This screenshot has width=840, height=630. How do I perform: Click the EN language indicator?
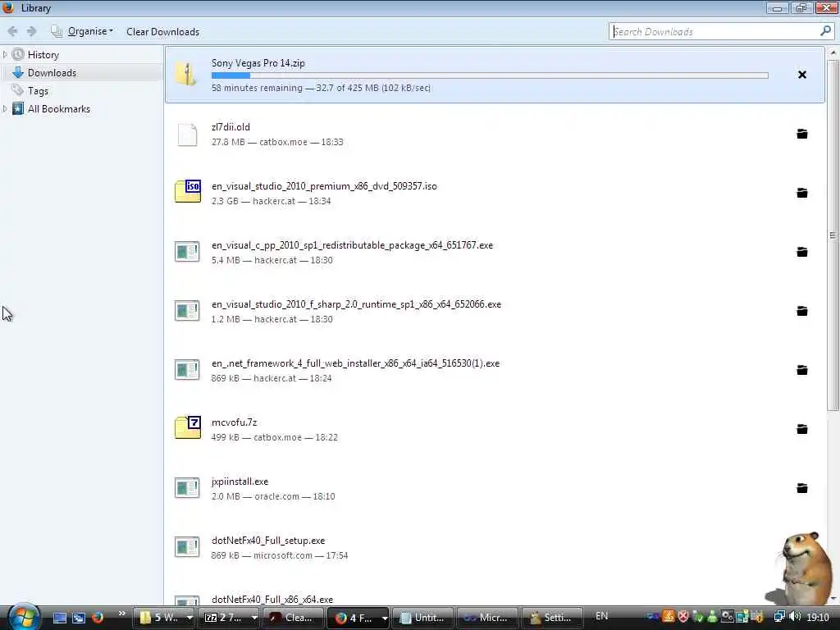coord(601,616)
